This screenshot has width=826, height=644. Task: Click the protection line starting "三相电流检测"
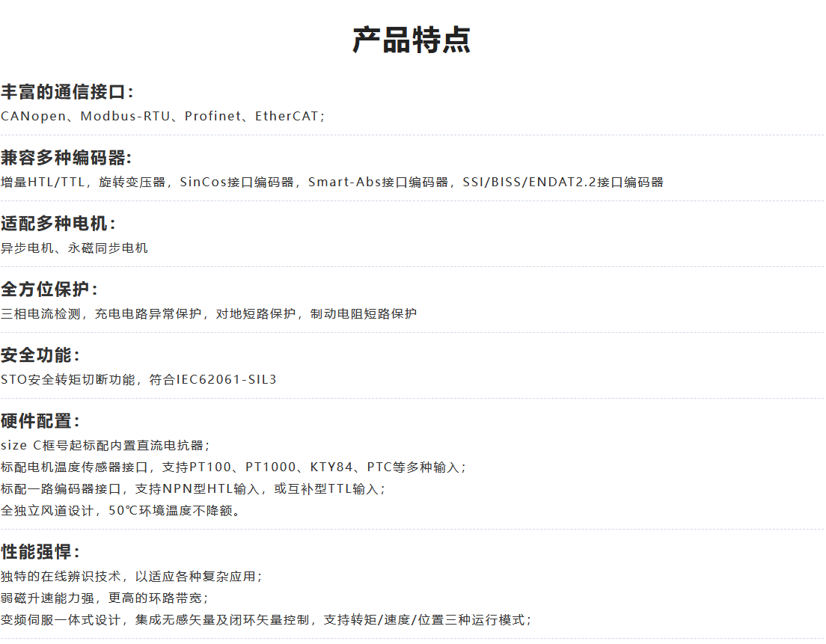(x=209, y=314)
